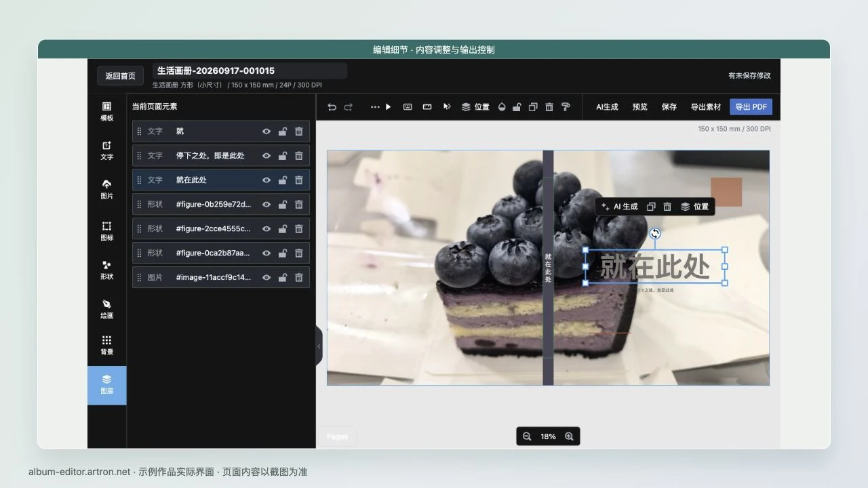Viewport: 868px width, 488px height.
Task: Switch to the 背景 background tab
Action: (x=106, y=346)
